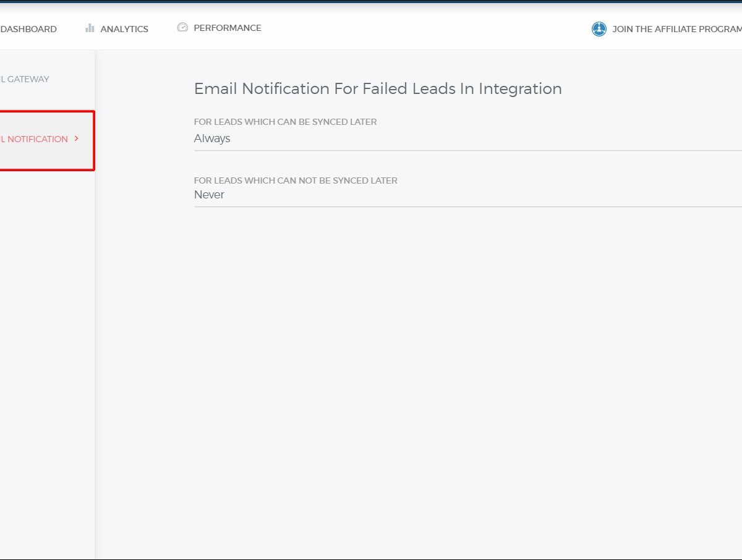The width and height of the screenshot is (742, 560).
Task: Select the red Email Notification sidebar text
Action: pos(34,139)
